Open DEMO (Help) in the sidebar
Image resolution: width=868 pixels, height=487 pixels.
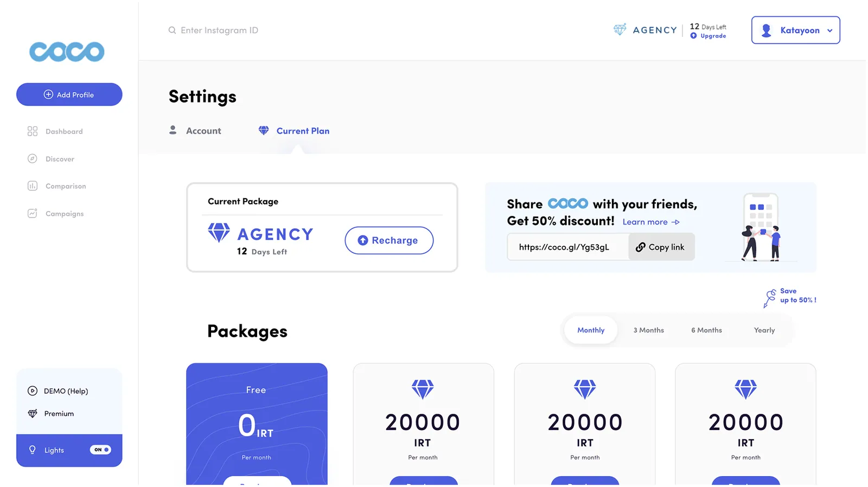click(x=58, y=391)
